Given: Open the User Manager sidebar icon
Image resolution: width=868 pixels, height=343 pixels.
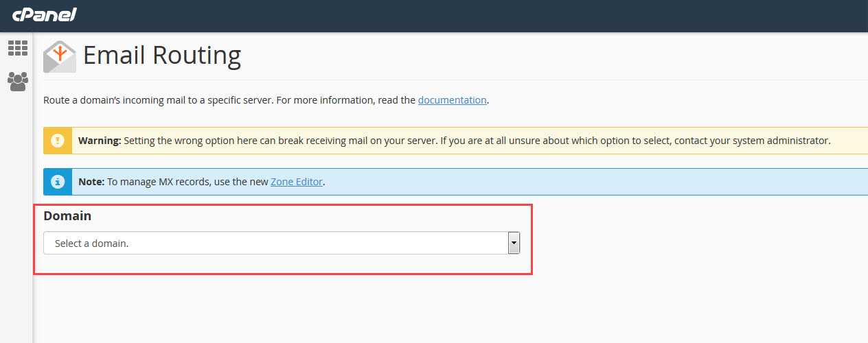Looking at the screenshot, I should (17, 82).
